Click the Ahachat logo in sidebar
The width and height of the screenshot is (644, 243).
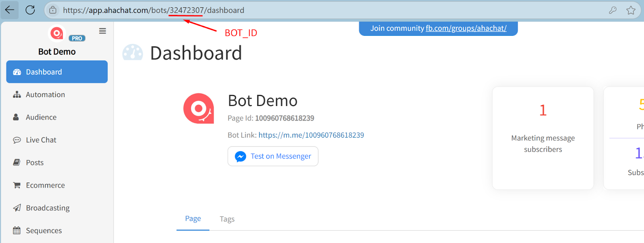tap(57, 33)
